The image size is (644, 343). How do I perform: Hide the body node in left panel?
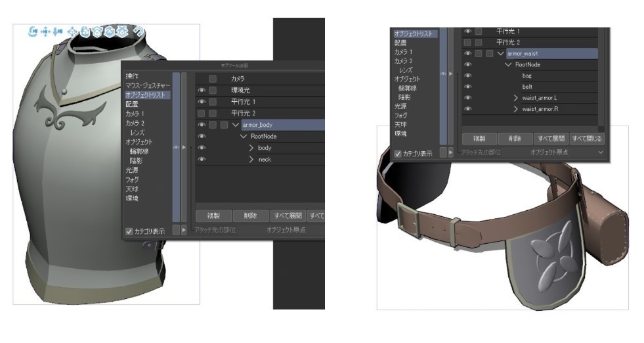202,148
